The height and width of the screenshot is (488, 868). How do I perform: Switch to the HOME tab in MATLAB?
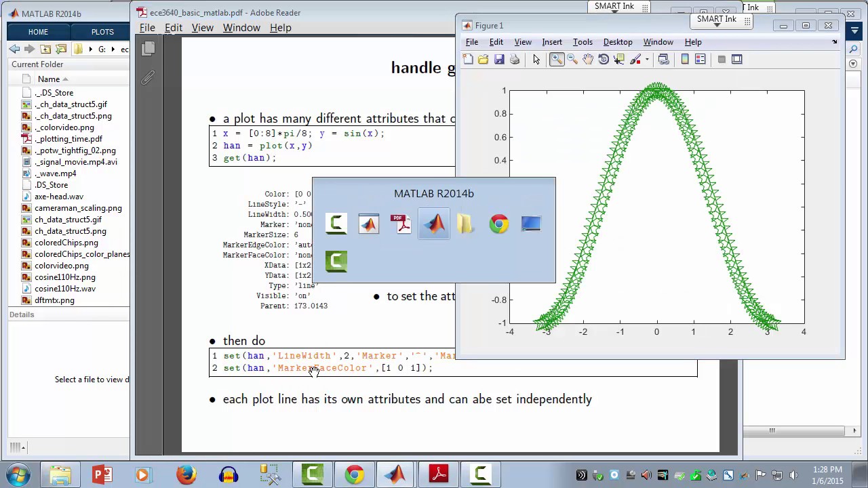coord(38,32)
